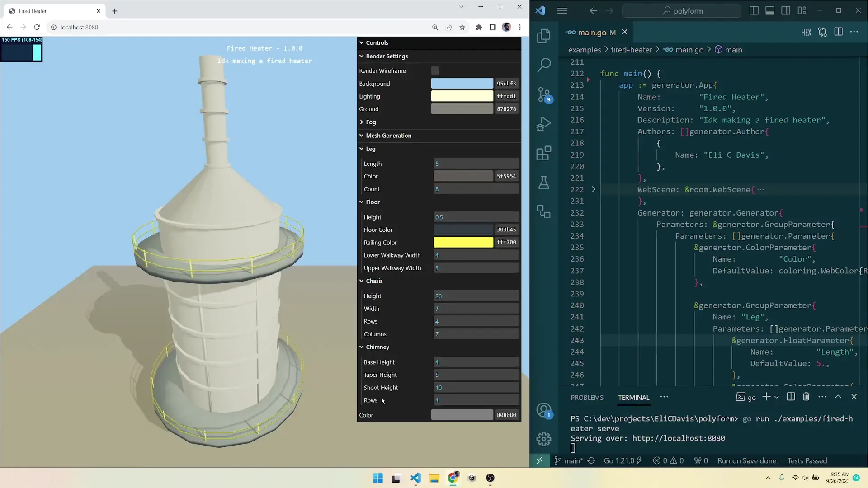The width and height of the screenshot is (868, 488).
Task: Click the examples breadcrumb
Action: 584,50
